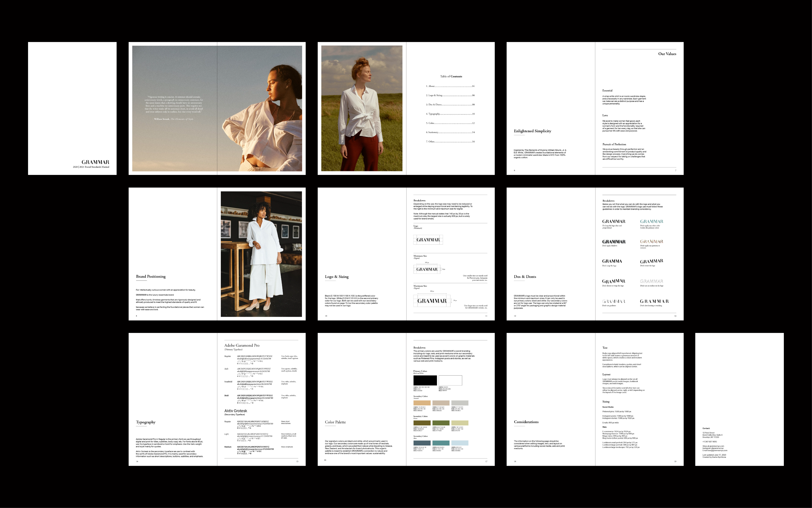Select the dark olive green swatch
812x508 pixels.
click(x=422, y=423)
